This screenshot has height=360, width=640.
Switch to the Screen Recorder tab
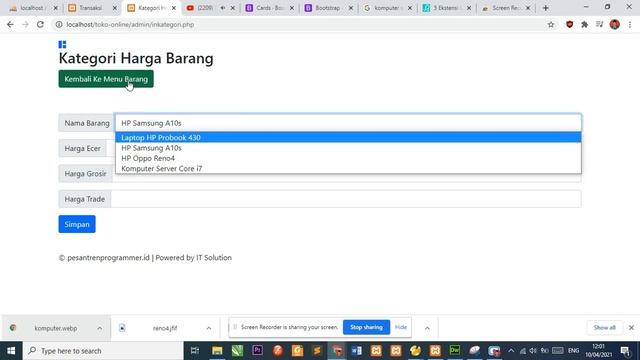(x=505, y=8)
